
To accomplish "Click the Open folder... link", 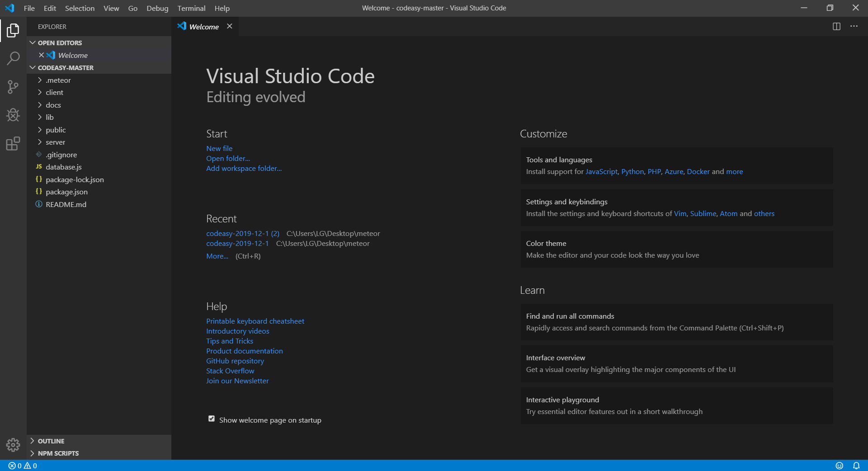I will (228, 158).
